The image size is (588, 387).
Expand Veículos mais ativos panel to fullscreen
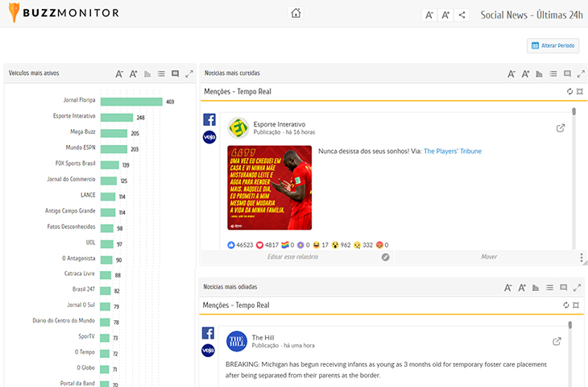pyautogui.click(x=189, y=73)
